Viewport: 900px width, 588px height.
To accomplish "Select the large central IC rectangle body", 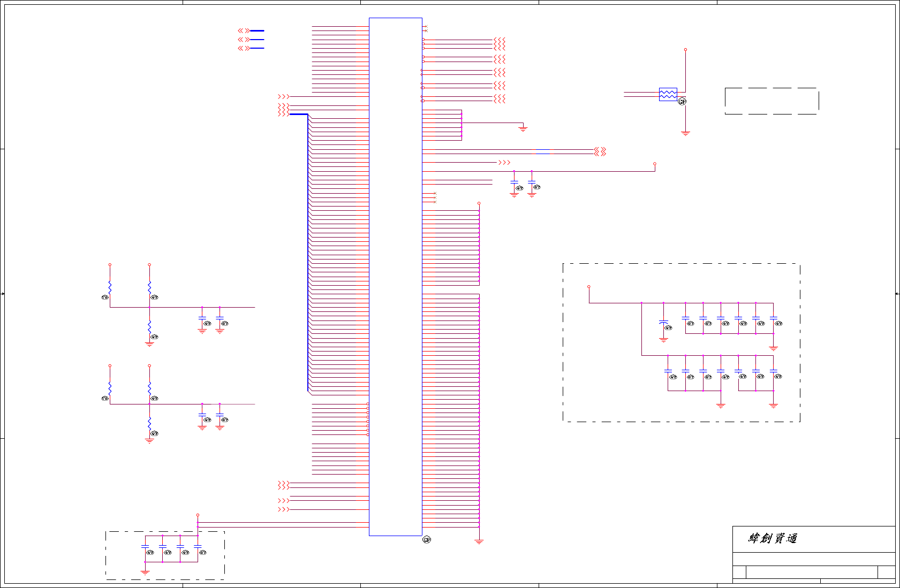I will [x=396, y=277].
